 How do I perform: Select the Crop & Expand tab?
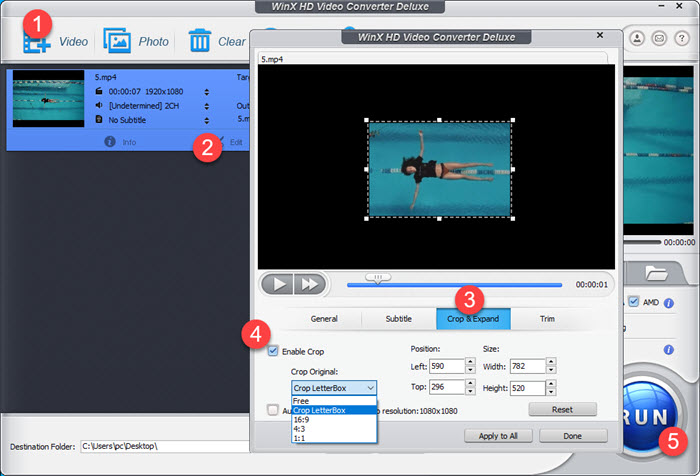coord(473,319)
